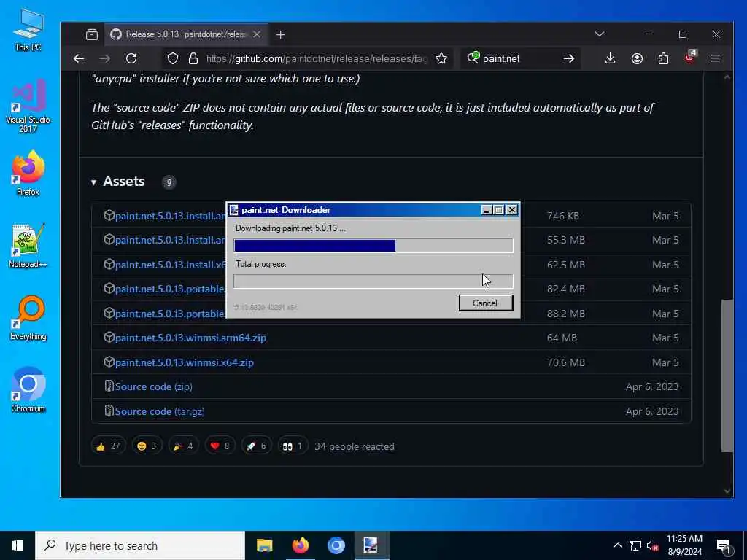
Task: Open the Firefox hamburger menu
Action: (x=716, y=58)
